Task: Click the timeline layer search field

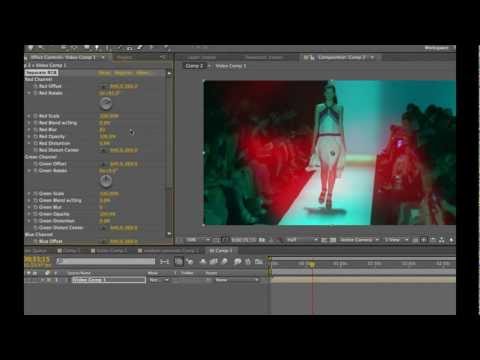Action: point(106,261)
